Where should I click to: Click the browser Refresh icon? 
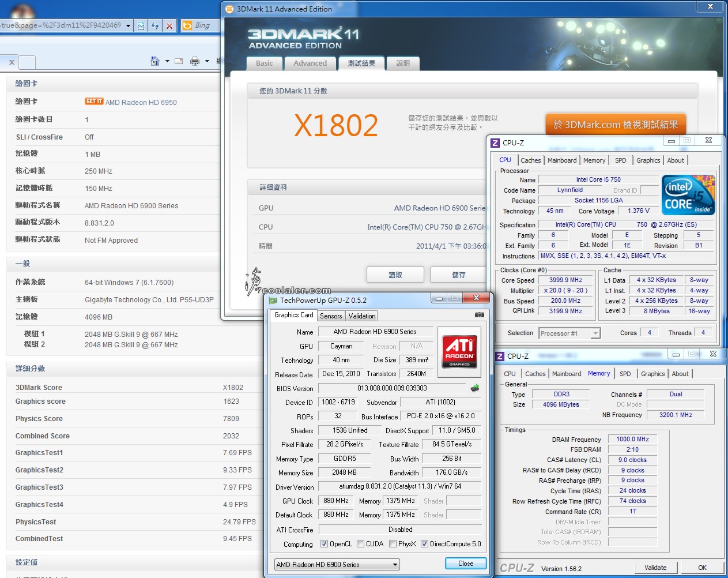(x=155, y=25)
